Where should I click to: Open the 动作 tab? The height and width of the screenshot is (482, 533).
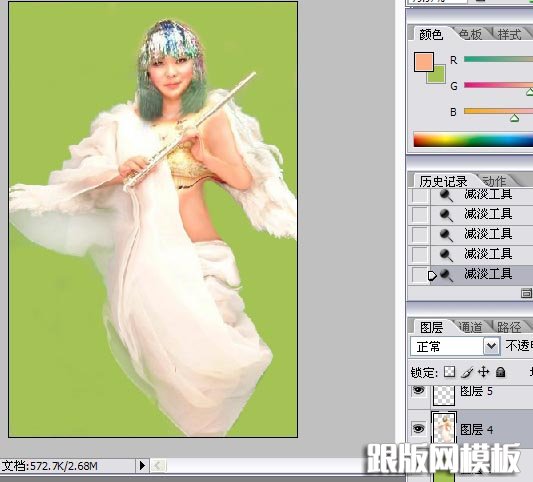[494, 181]
